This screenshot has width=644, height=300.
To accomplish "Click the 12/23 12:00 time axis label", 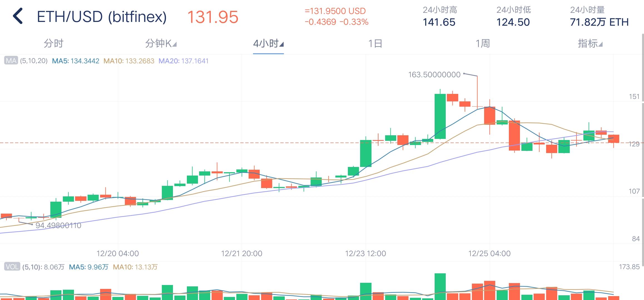I will click(366, 253).
